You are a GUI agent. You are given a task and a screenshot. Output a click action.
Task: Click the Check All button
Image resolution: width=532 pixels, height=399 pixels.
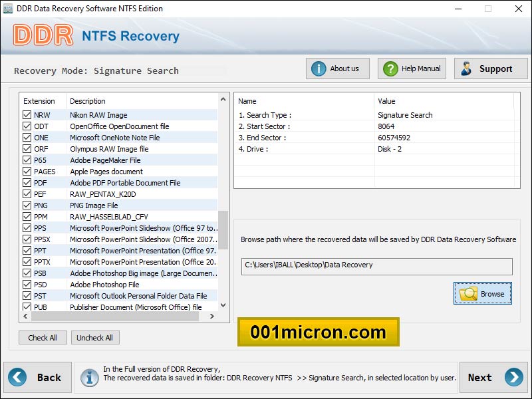(x=43, y=337)
